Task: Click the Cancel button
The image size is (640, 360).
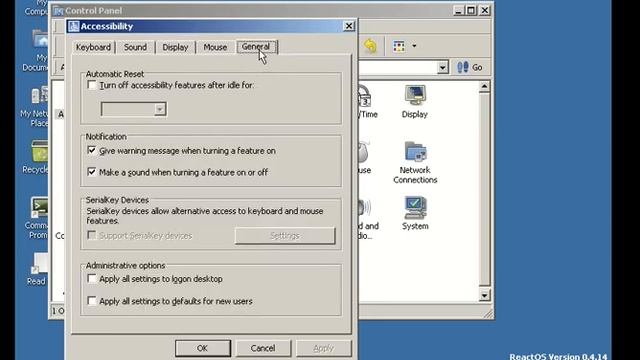Action: point(263,348)
